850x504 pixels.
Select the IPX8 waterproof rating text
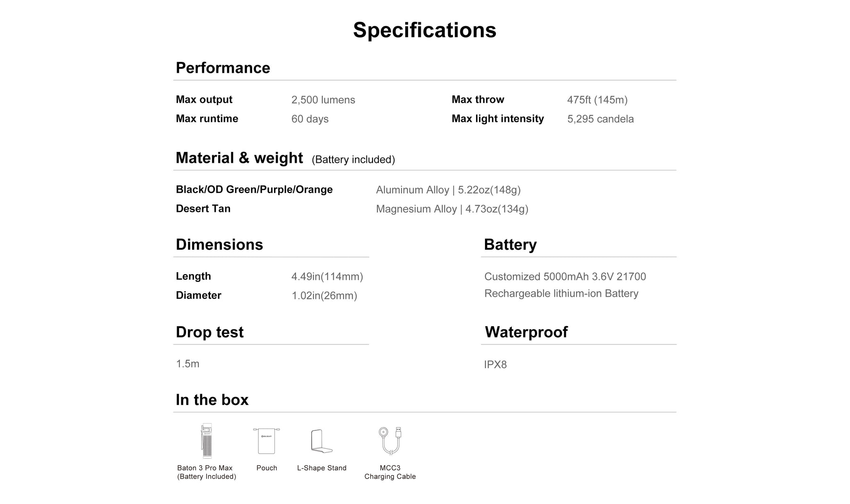click(495, 364)
